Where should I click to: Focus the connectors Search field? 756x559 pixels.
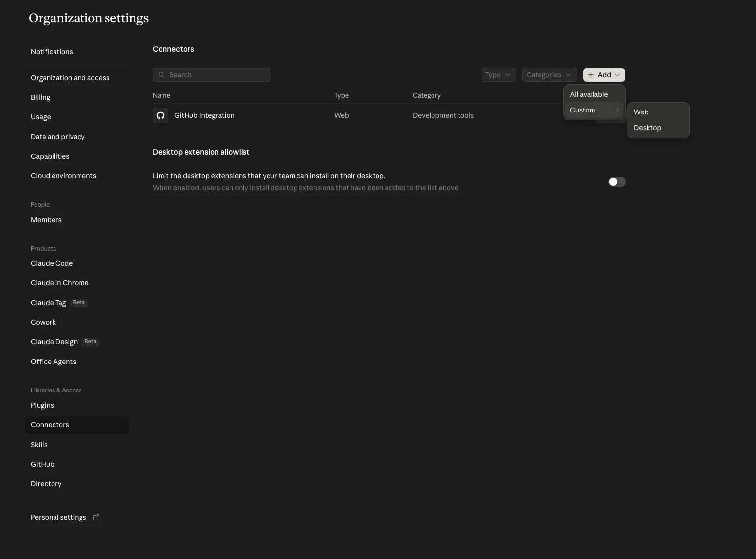click(x=212, y=75)
